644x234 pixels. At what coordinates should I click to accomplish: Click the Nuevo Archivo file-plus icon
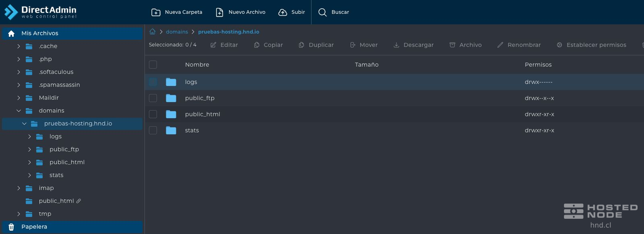219,12
